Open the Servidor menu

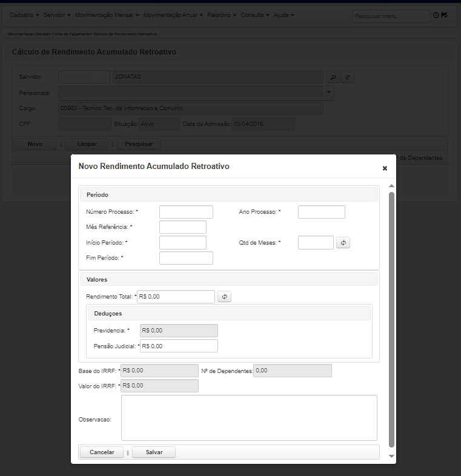tap(57, 15)
